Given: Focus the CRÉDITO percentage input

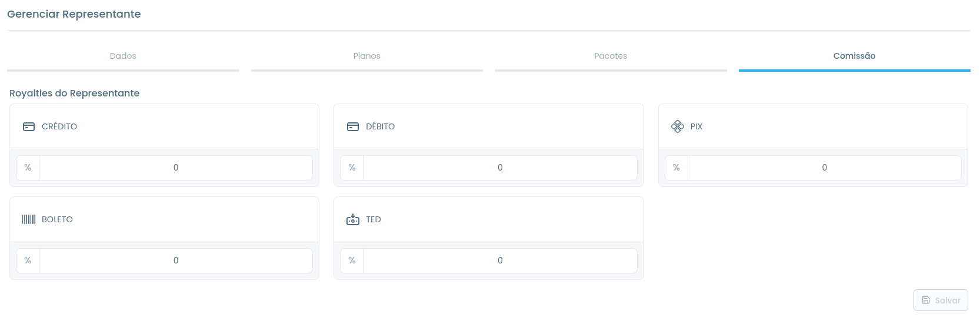Looking at the screenshot, I should tap(176, 168).
